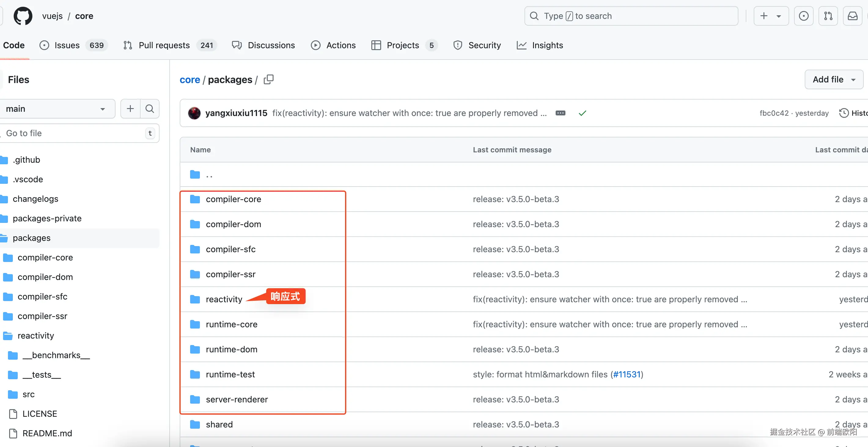The image size is (868, 447).
Task: Open the pull requests icon in header
Action: 828,16
